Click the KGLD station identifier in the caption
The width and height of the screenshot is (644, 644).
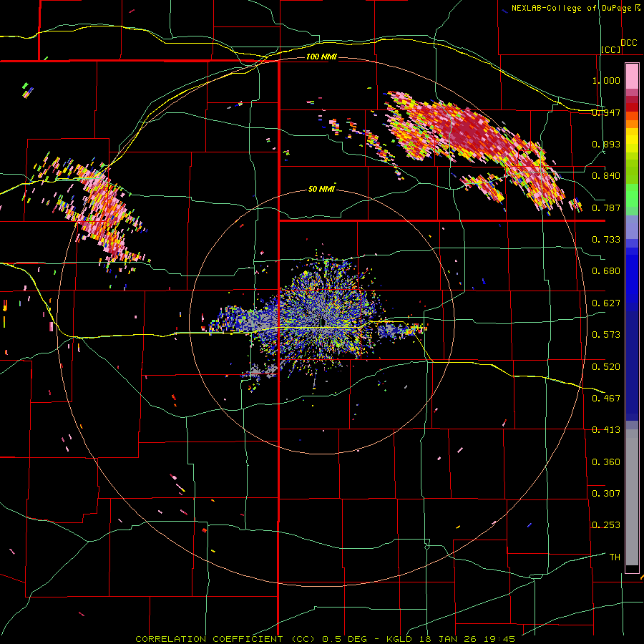click(x=401, y=639)
